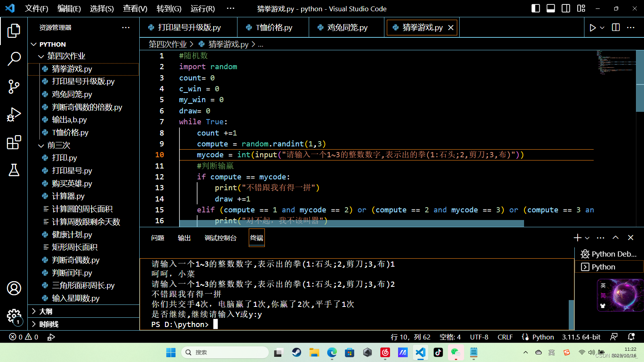This screenshot has width=644, height=362.
Task: Open the Explorer view in activity bar
Action: (x=14, y=31)
